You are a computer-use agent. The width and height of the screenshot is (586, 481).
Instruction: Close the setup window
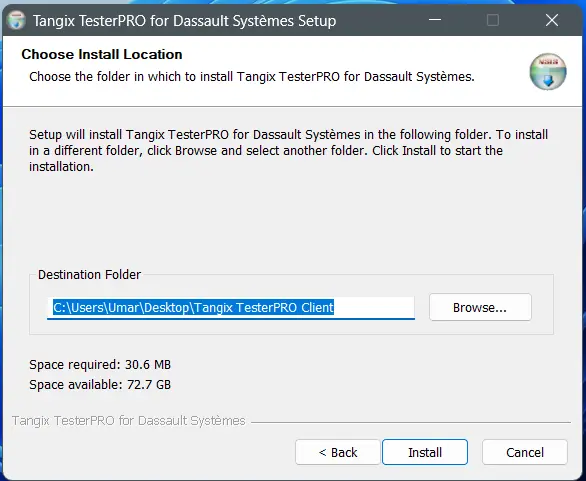(x=552, y=20)
